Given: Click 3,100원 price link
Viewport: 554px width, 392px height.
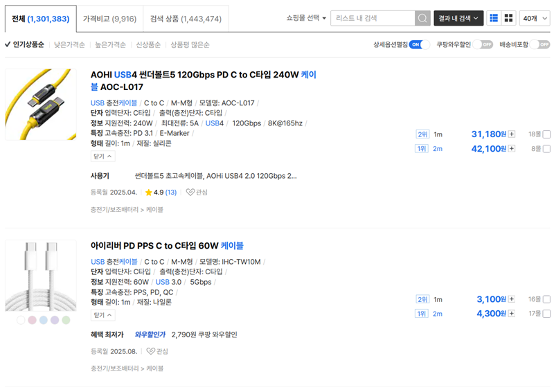Looking at the screenshot, I should 492,299.
